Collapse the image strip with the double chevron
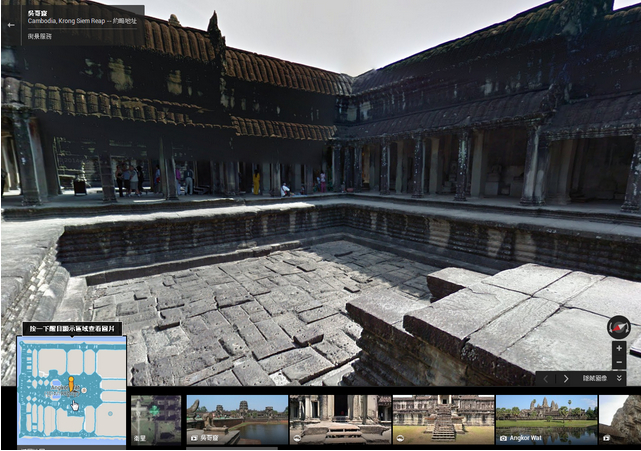 click(x=619, y=379)
